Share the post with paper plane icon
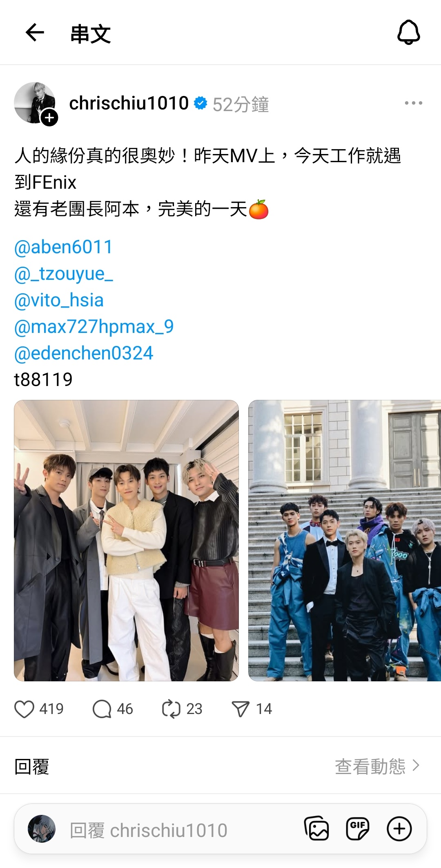Viewport: 441px width, 868px height. (241, 709)
